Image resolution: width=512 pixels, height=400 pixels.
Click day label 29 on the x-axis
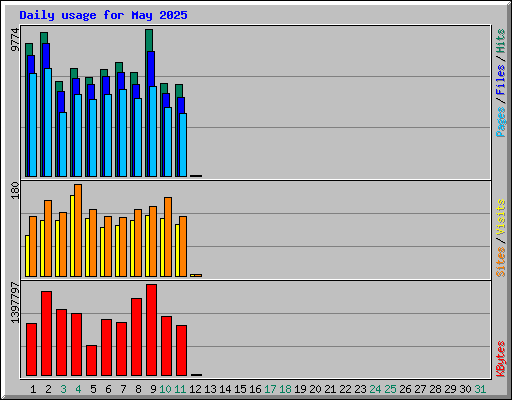coord(450,389)
